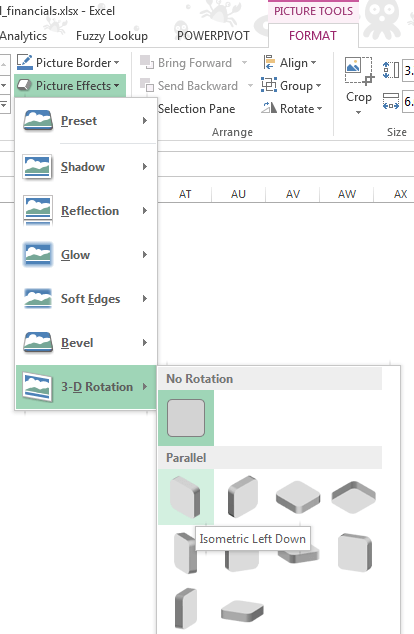Select column AV header
Image resolution: width=414 pixels, height=634 pixels.
point(293,194)
